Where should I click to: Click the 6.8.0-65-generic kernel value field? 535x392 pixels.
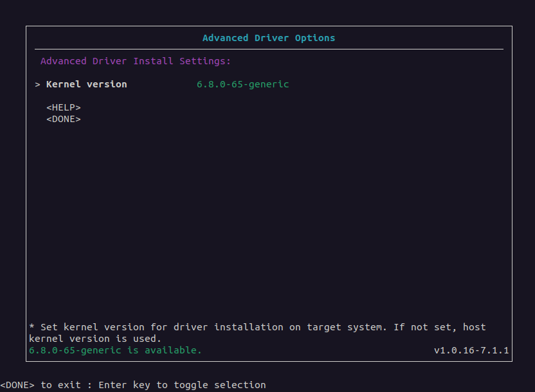(242, 84)
